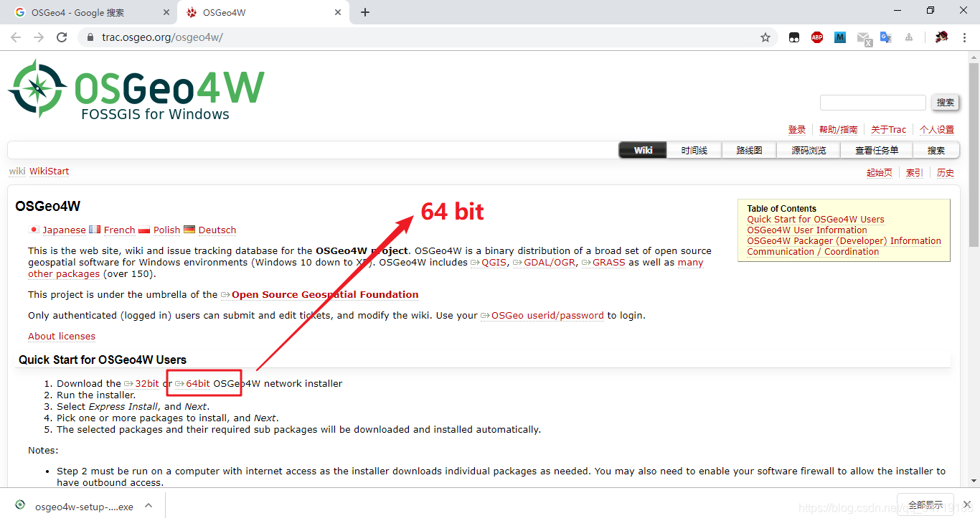The image size is (980, 521).
Task: Click the GDAL/OGR external link
Action: coord(544,263)
